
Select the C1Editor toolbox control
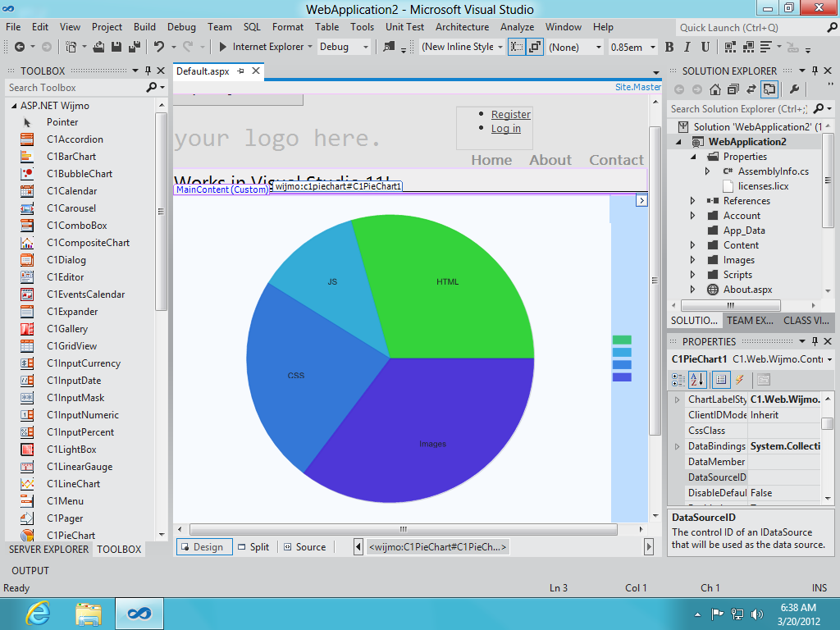(65, 277)
